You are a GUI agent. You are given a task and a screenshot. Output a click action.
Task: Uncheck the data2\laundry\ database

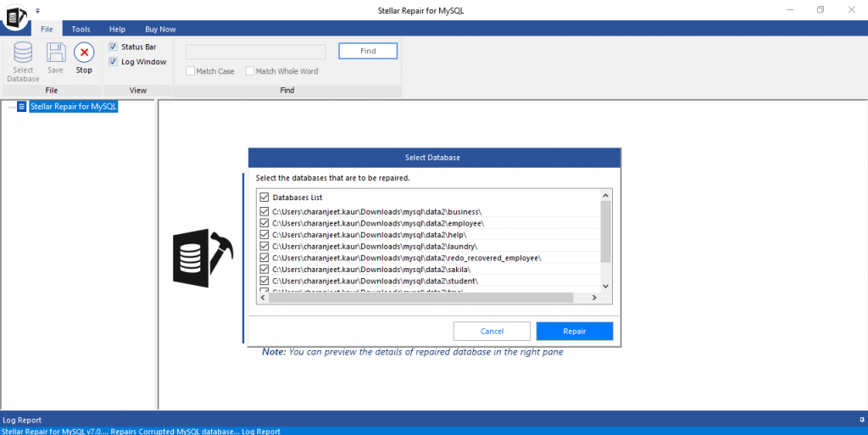point(264,246)
